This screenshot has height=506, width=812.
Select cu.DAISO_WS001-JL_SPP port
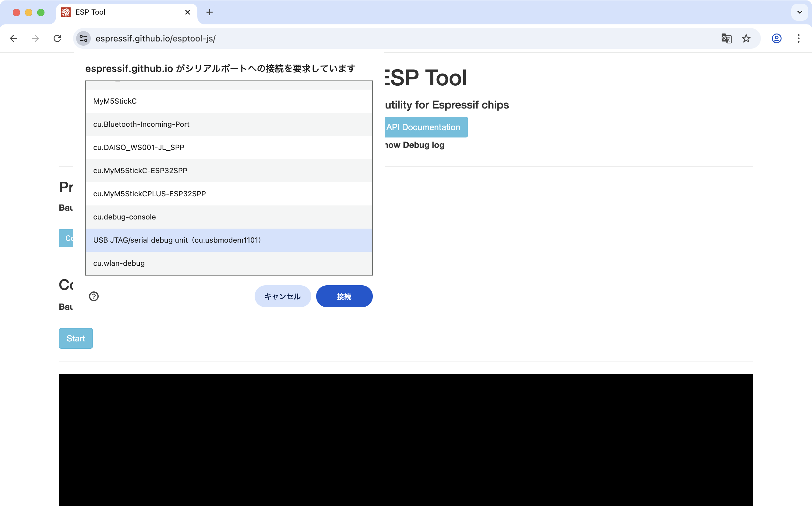(x=229, y=147)
